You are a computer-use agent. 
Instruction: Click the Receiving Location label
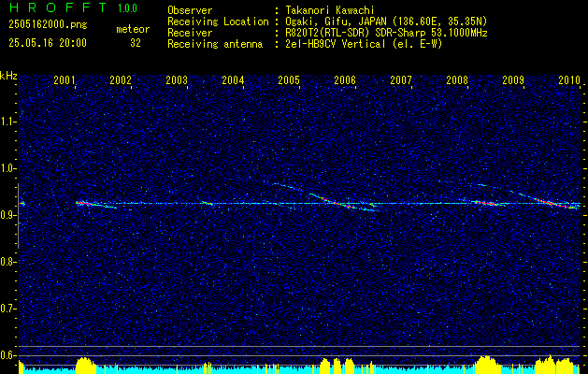[x=218, y=22]
